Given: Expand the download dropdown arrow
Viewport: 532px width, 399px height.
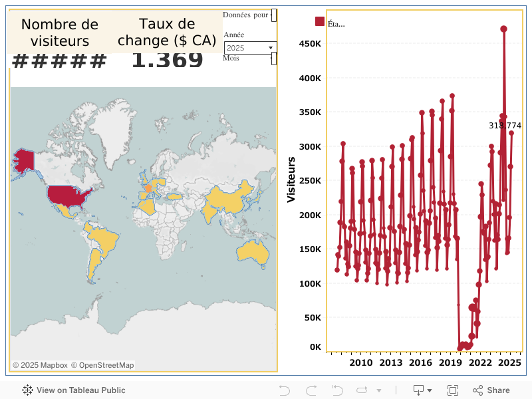Looking at the screenshot, I should point(430,390).
